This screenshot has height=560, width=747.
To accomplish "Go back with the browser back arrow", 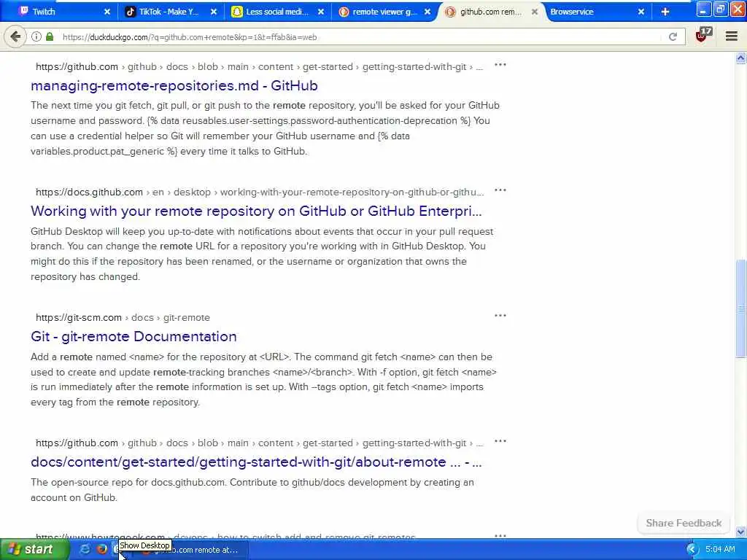I will point(15,36).
